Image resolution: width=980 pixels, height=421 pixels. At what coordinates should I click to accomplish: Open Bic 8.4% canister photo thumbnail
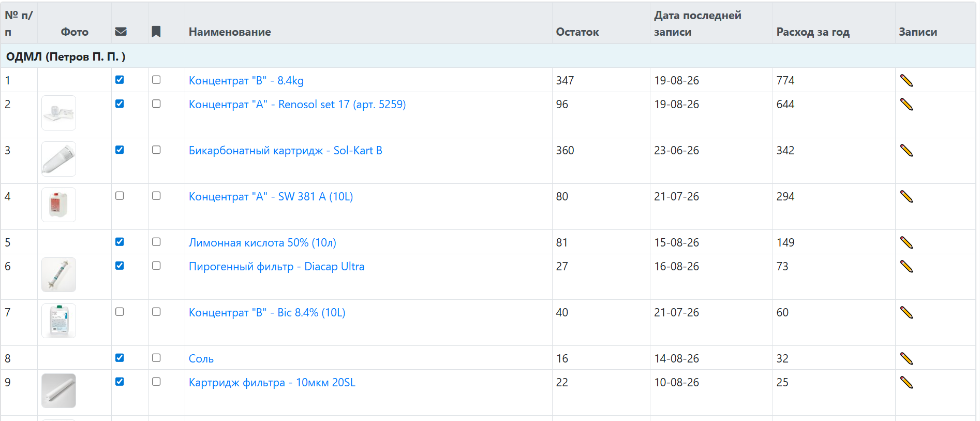(x=58, y=321)
